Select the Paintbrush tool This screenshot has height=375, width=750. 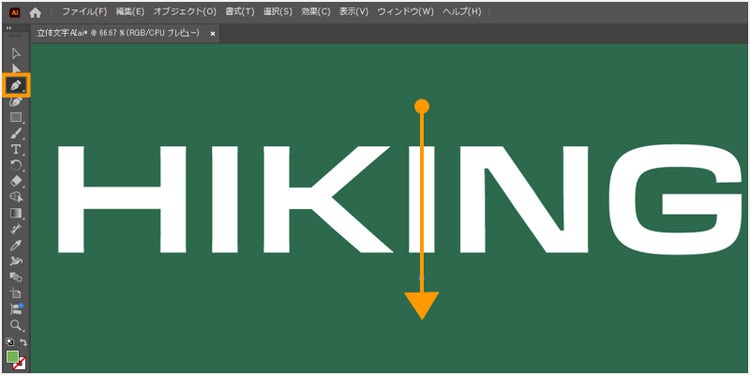[x=16, y=133]
